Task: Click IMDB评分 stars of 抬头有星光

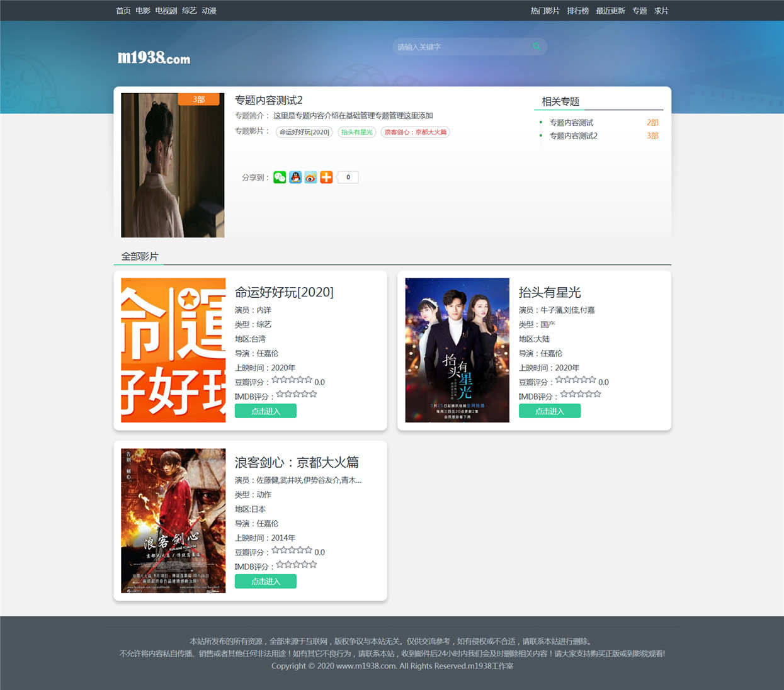Action: tap(581, 394)
